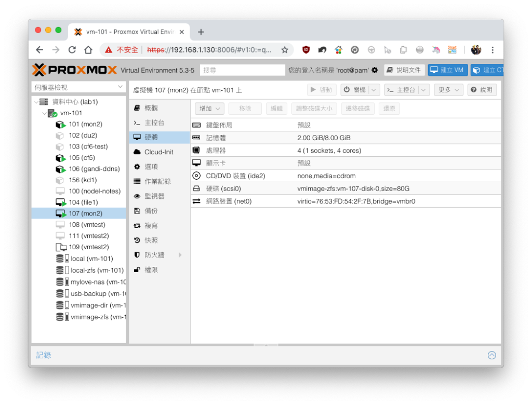Select VM 104 (file1) in tree
This screenshot has height=405, width=532.
coord(84,202)
